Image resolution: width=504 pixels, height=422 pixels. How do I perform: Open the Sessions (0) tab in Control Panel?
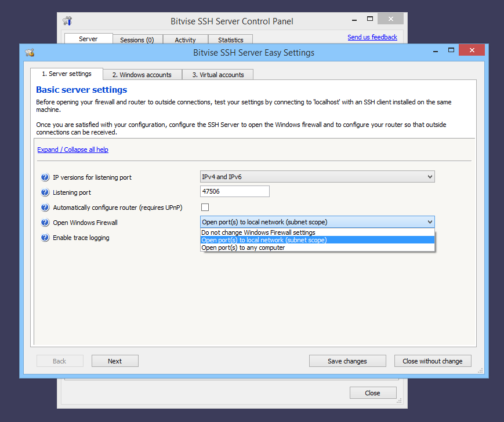[137, 40]
